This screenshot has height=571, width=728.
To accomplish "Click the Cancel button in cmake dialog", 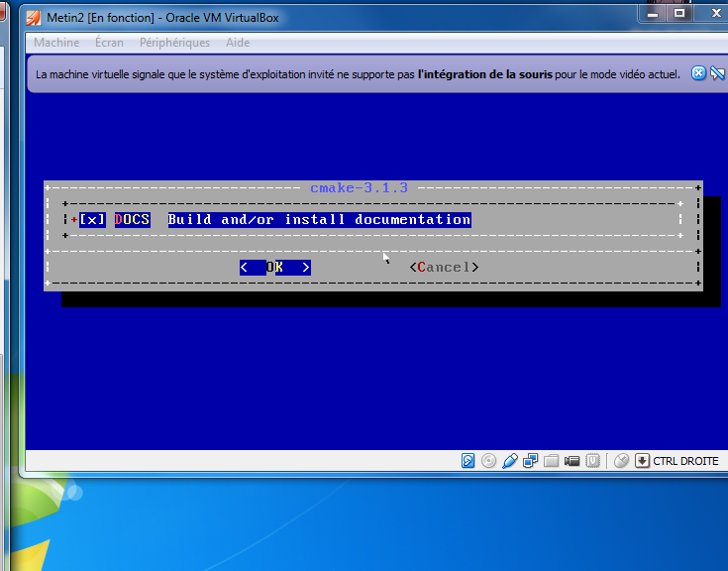I will click(x=444, y=267).
